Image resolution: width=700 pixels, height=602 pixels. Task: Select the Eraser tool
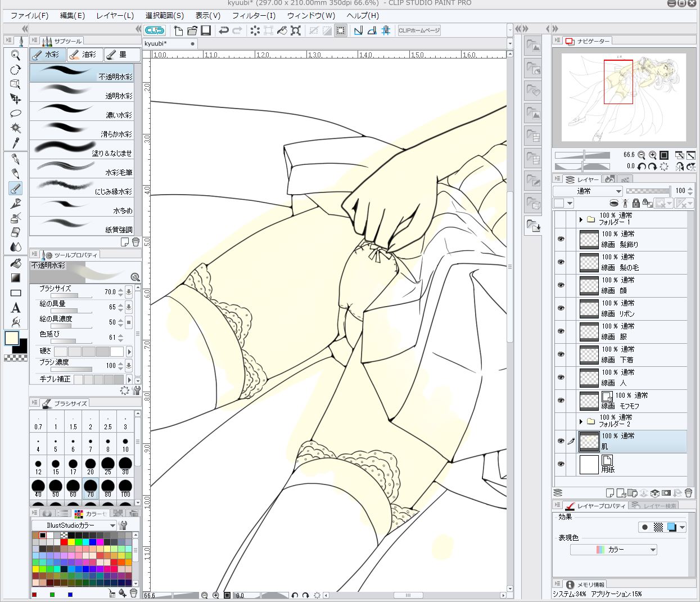[x=16, y=232]
